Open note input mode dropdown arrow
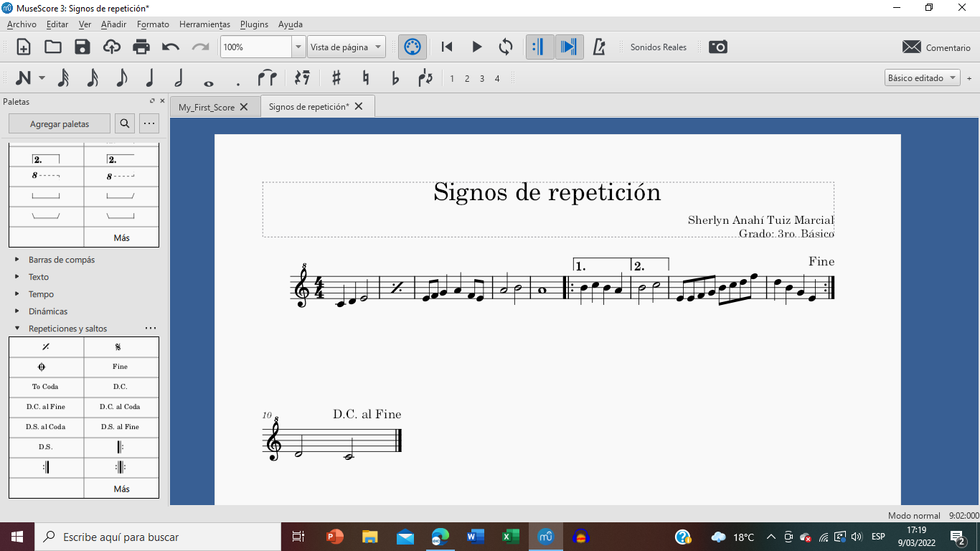Screen dimensions: 980x551 pyautogui.click(x=42, y=78)
